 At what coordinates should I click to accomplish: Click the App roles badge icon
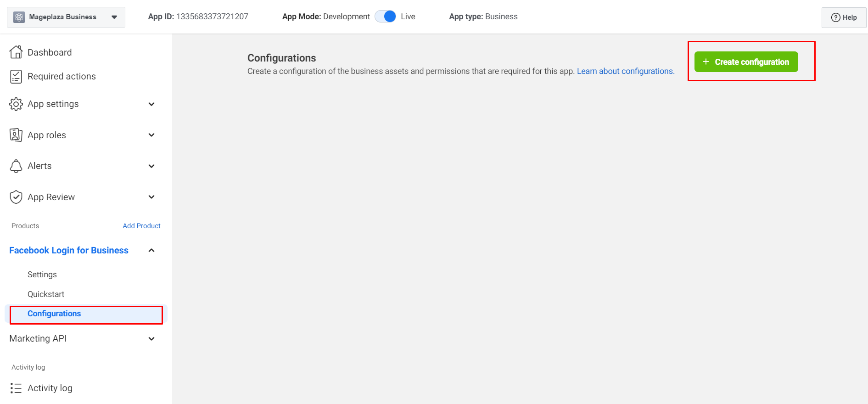[16, 135]
